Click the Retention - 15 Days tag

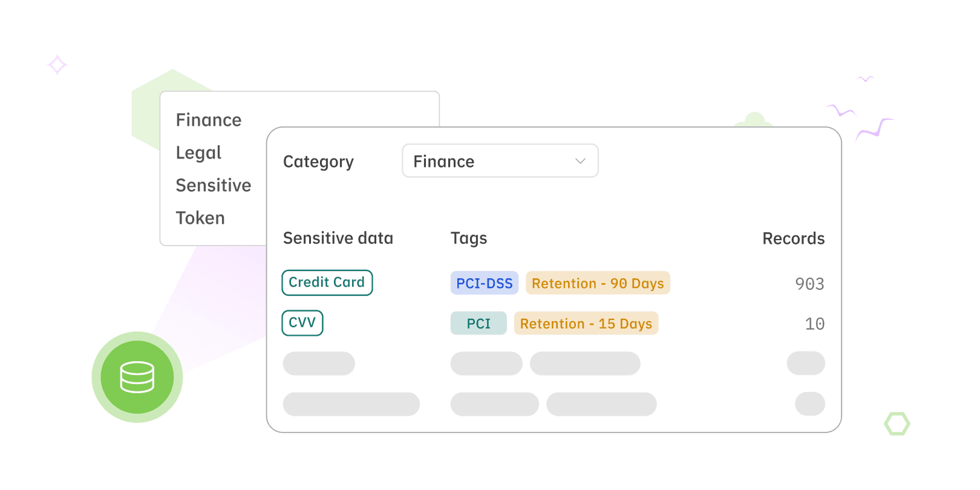(x=586, y=324)
